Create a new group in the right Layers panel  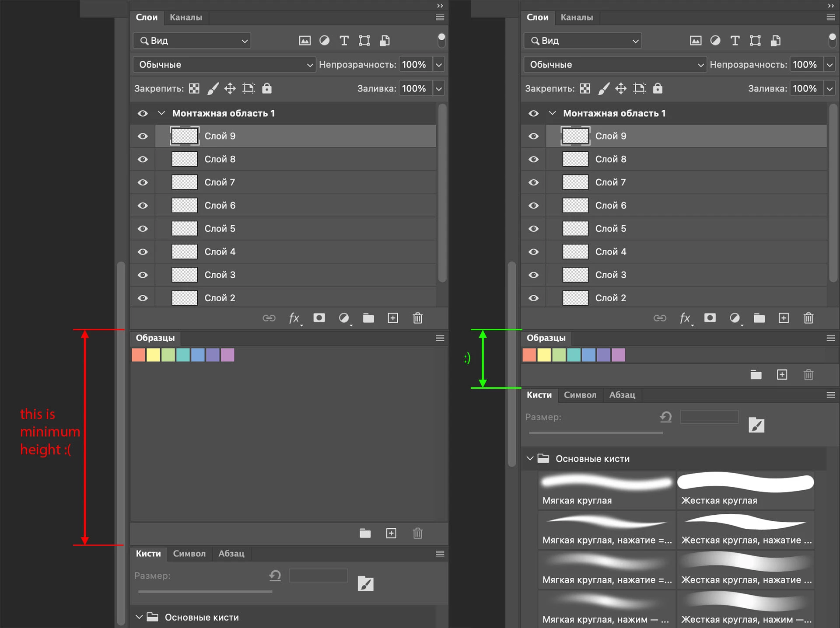pyautogui.click(x=759, y=318)
